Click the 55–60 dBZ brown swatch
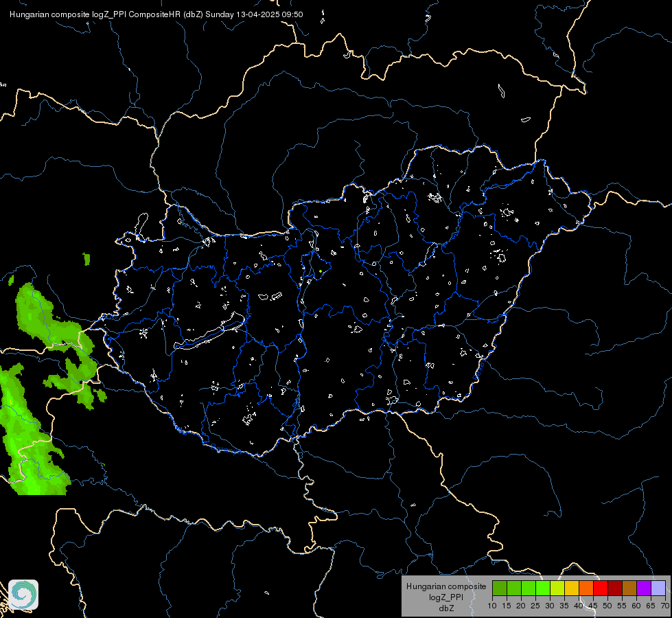 (x=629, y=588)
